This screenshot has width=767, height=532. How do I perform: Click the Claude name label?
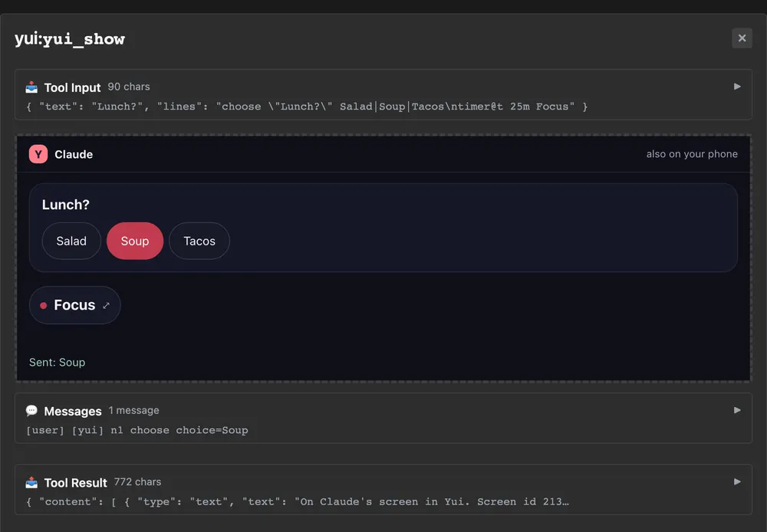click(74, 155)
